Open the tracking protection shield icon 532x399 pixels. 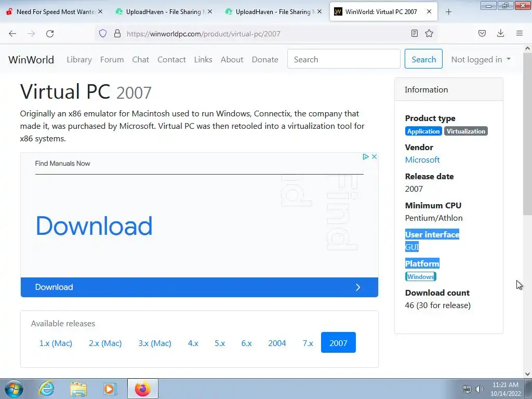(x=103, y=33)
